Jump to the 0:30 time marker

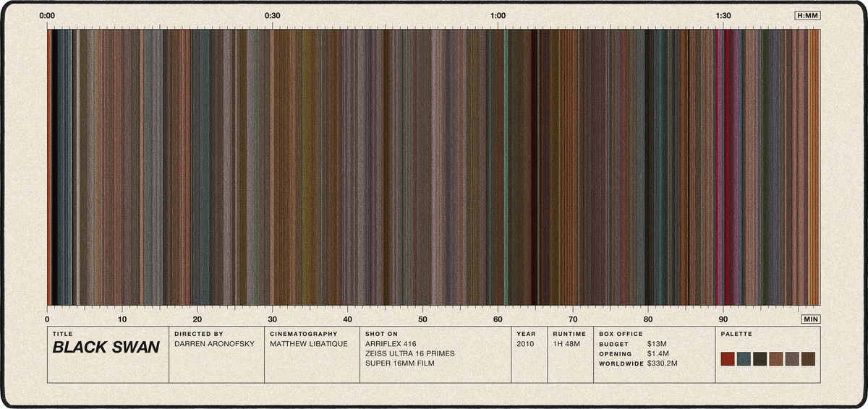[x=273, y=15]
